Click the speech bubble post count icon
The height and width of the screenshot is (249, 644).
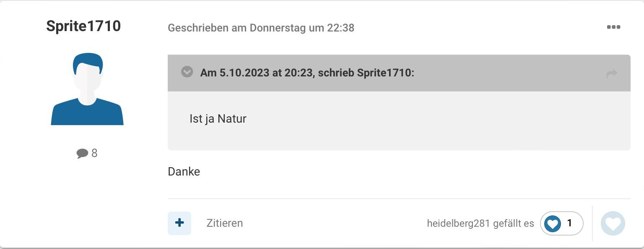(82, 153)
